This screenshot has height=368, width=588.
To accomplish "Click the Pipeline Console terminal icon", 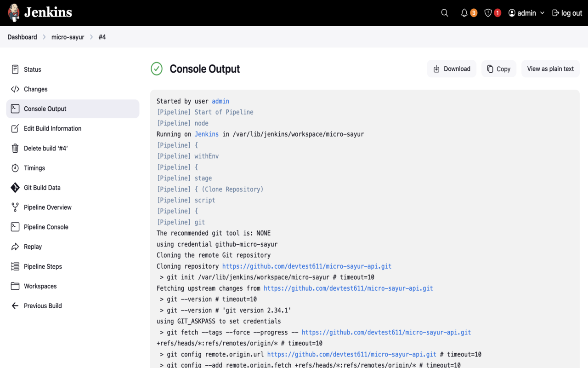I will click(x=15, y=227).
